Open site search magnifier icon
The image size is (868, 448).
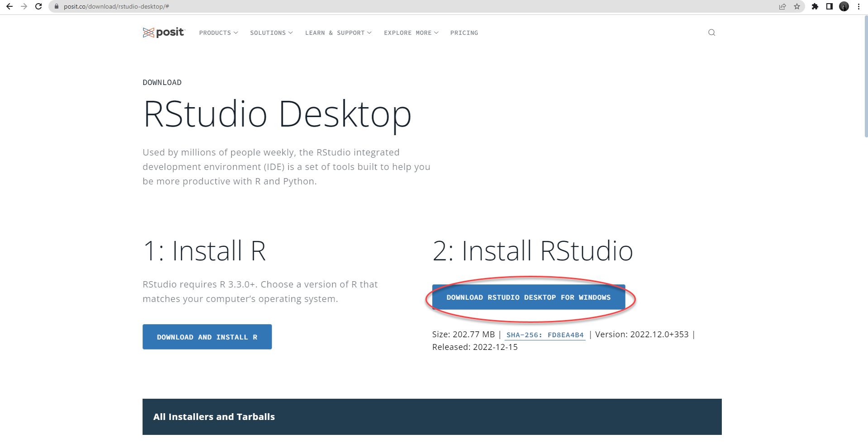pyautogui.click(x=711, y=33)
